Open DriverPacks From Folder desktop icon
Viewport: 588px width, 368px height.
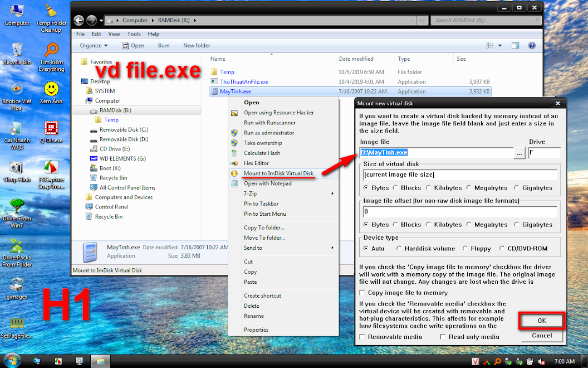tap(17, 253)
